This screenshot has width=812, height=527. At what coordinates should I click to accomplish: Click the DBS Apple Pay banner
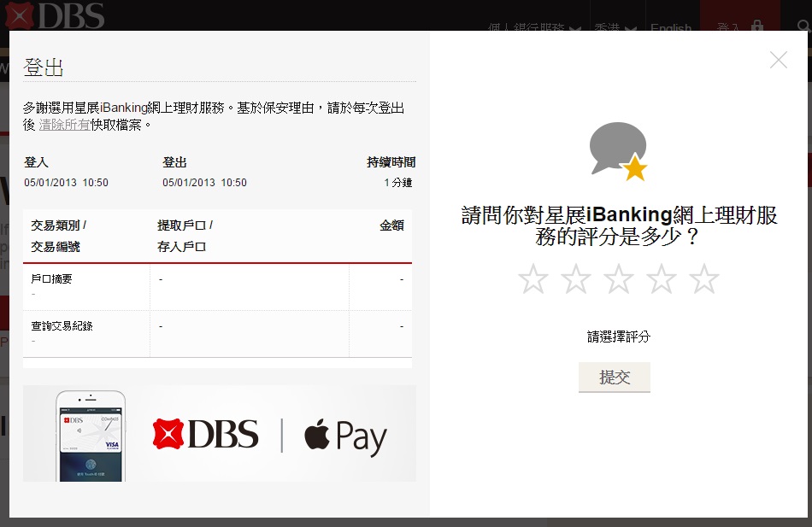click(219, 434)
